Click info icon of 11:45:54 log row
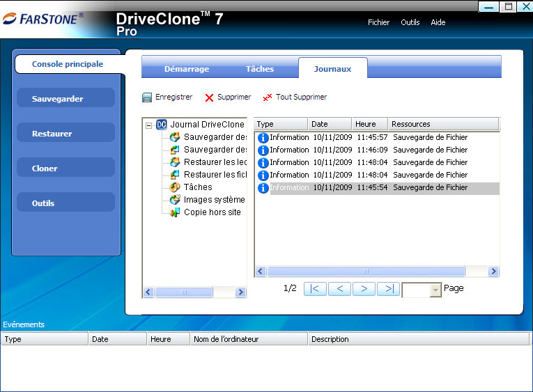This screenshot has height=392, width=533. point(263,188)
